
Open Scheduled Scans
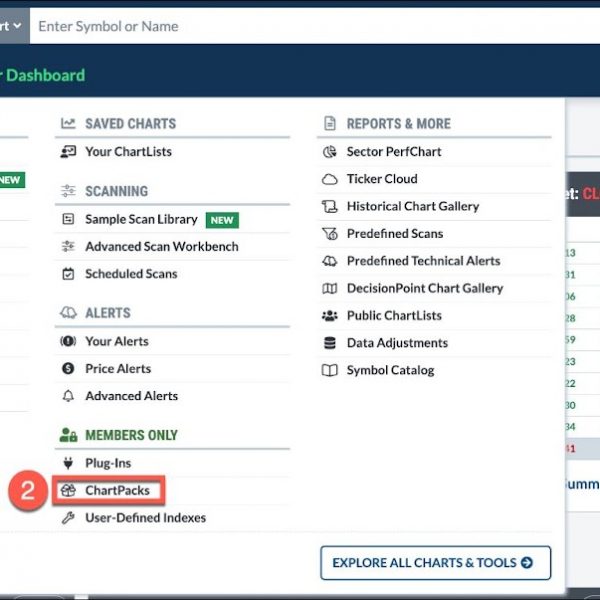coord(131,274)
